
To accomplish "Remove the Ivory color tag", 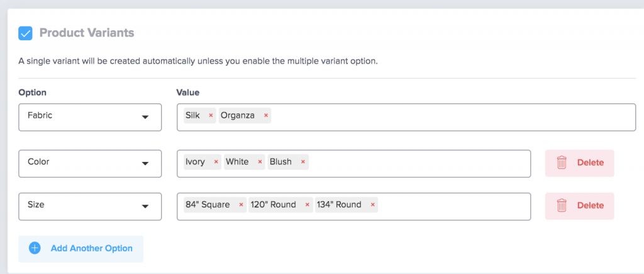I will pos(216,162).
